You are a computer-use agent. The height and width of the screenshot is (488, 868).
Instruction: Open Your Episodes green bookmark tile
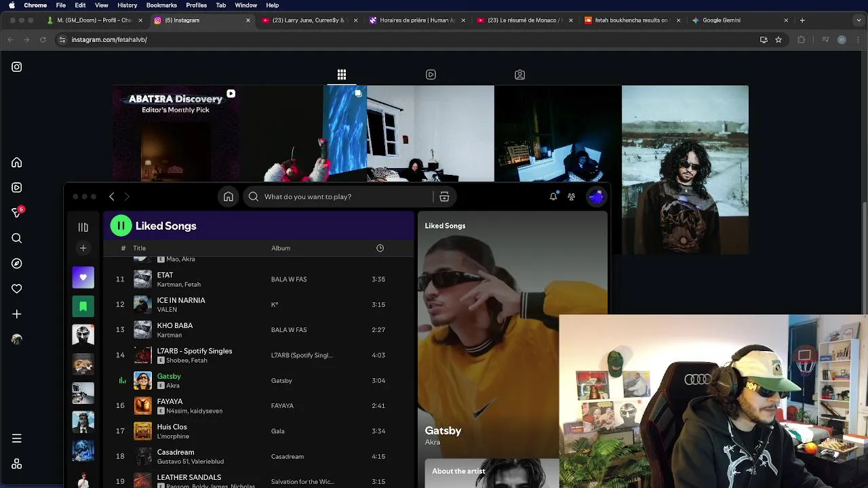[83, 306]
